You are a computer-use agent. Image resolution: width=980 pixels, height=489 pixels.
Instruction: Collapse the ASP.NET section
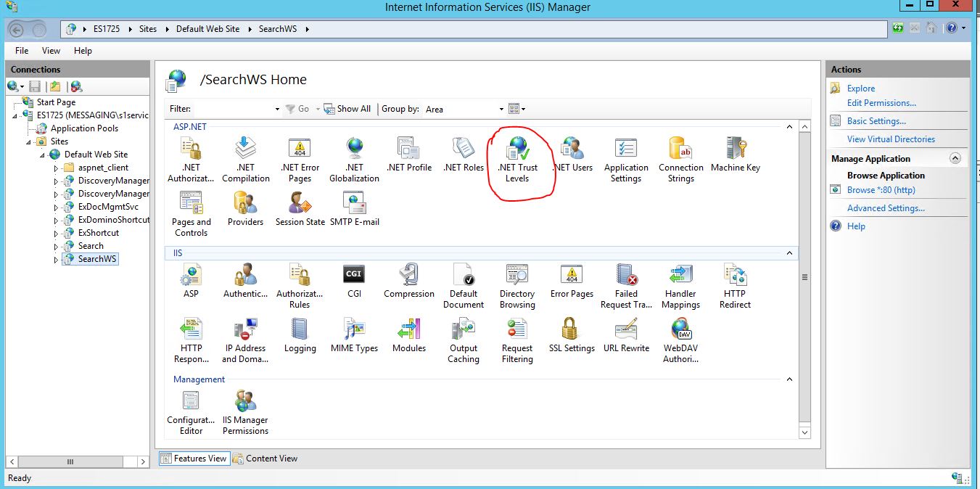[x=789, y=126]
